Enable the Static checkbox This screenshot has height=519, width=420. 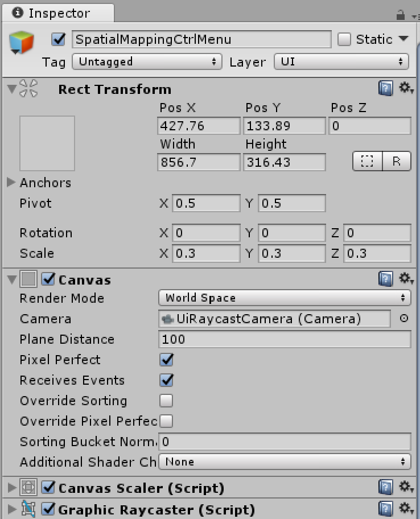[344, 39]
